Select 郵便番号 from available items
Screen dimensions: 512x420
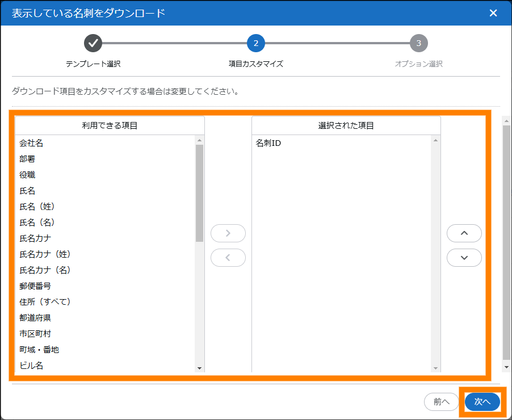pyautogui.click(x=35, y=286)
